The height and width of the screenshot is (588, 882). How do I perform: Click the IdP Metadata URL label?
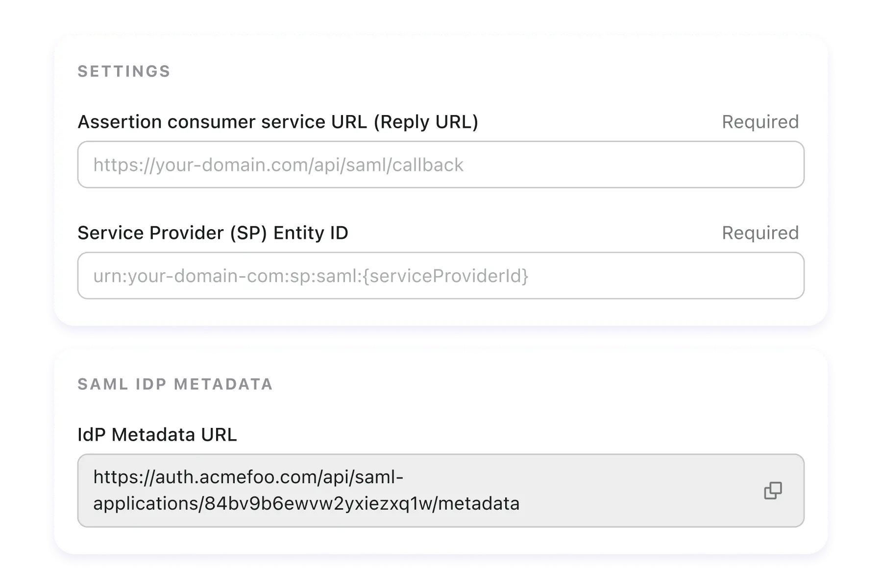pos(157,435)
